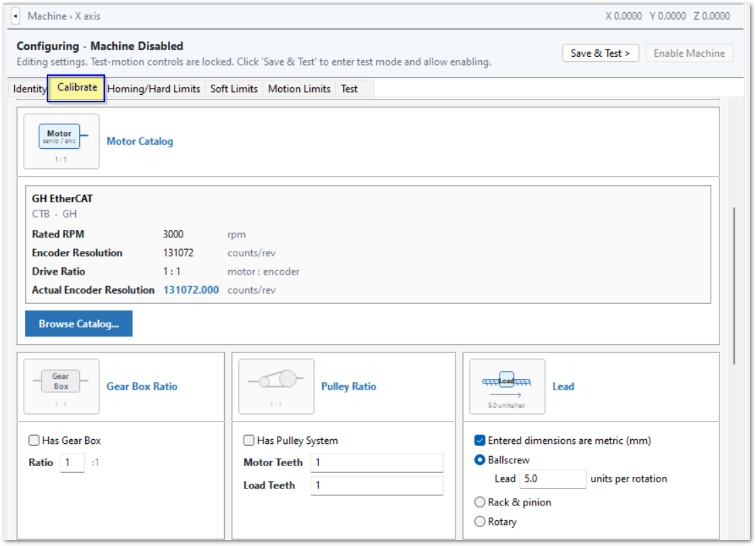Click the Lead units per rotation field
The image size is (756, 546).
[x=552, y=478]
